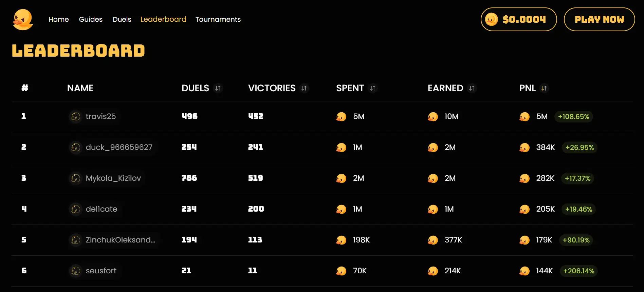Open the delicate player name
Viewport: 644px width, 292px height.
click(101, 209)
